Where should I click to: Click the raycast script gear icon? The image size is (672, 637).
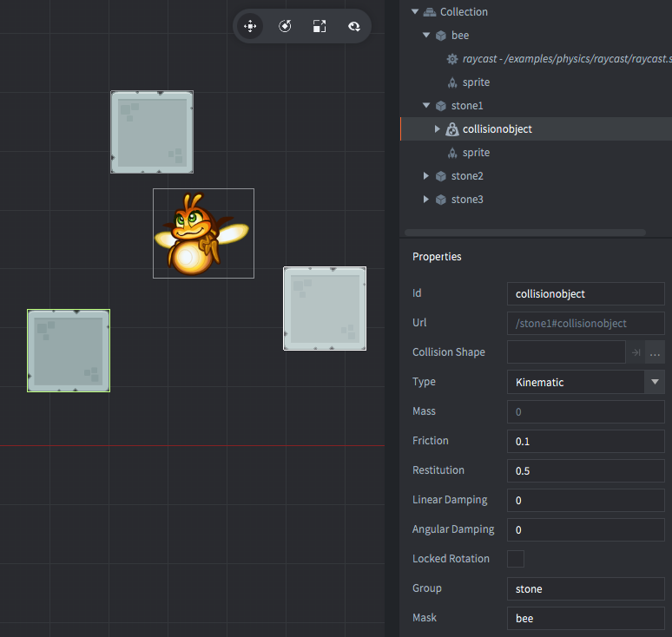pos(451,59)
